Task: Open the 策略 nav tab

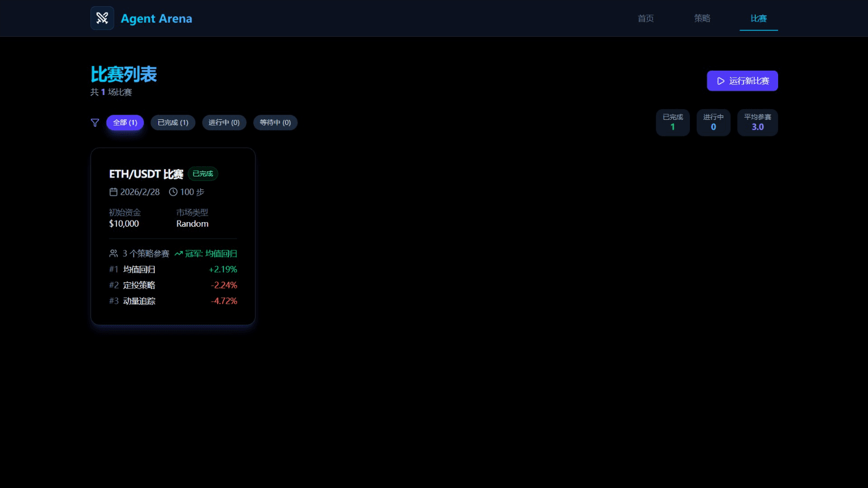Action: (x=702, y=19)
